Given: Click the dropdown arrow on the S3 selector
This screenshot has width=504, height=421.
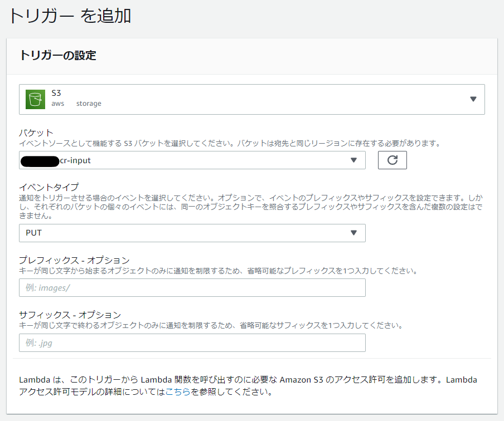Looking at the screenshot, I should [x=473, y=99].
